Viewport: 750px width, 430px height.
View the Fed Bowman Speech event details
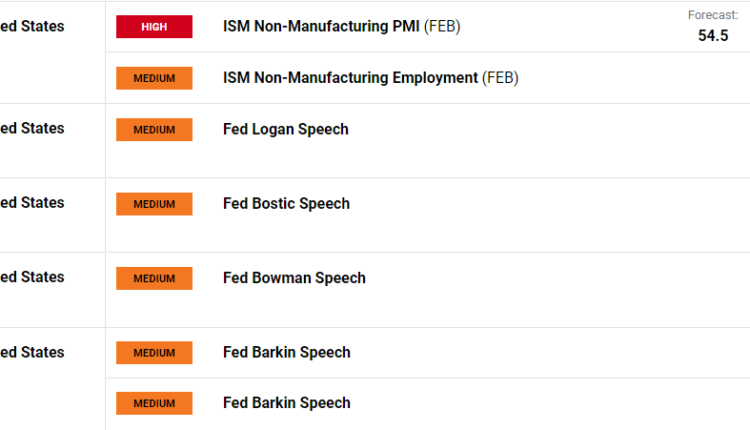(x=294, y=278)
